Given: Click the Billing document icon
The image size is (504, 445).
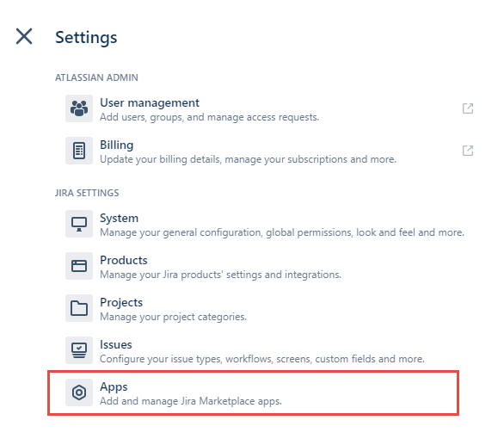Looking at the screenshot, I should (x=79, y=151).
